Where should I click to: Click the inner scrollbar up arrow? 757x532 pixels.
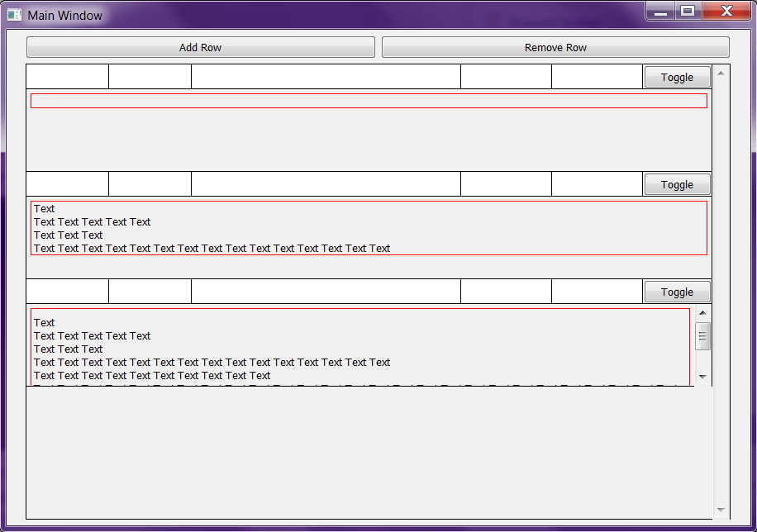tap(702, 311)
